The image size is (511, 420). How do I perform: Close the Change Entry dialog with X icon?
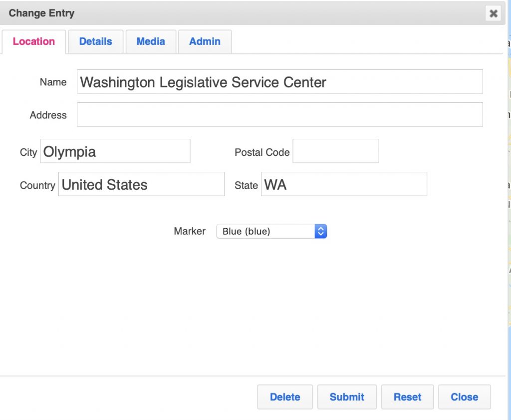(493, 13)
